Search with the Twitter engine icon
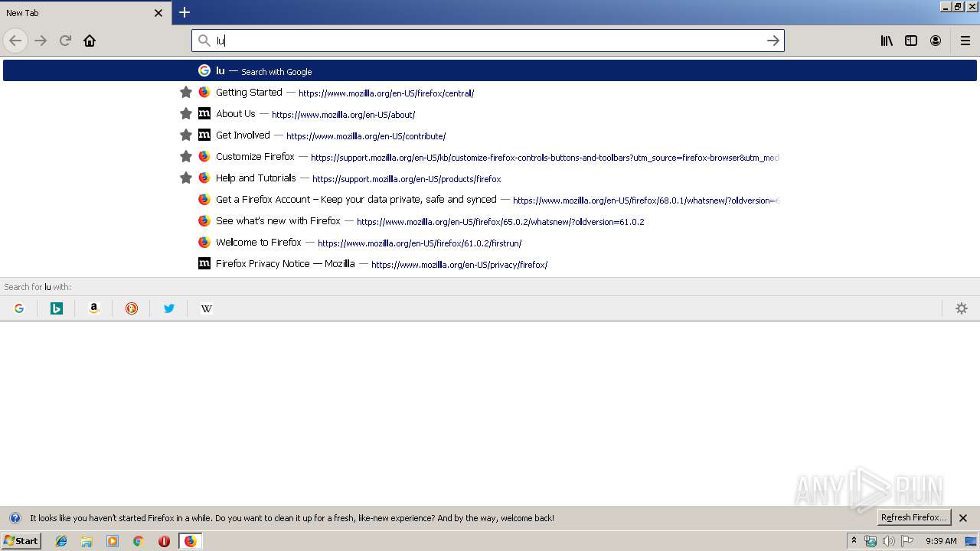This screenshot has height=551, width=980. (169, 308)
